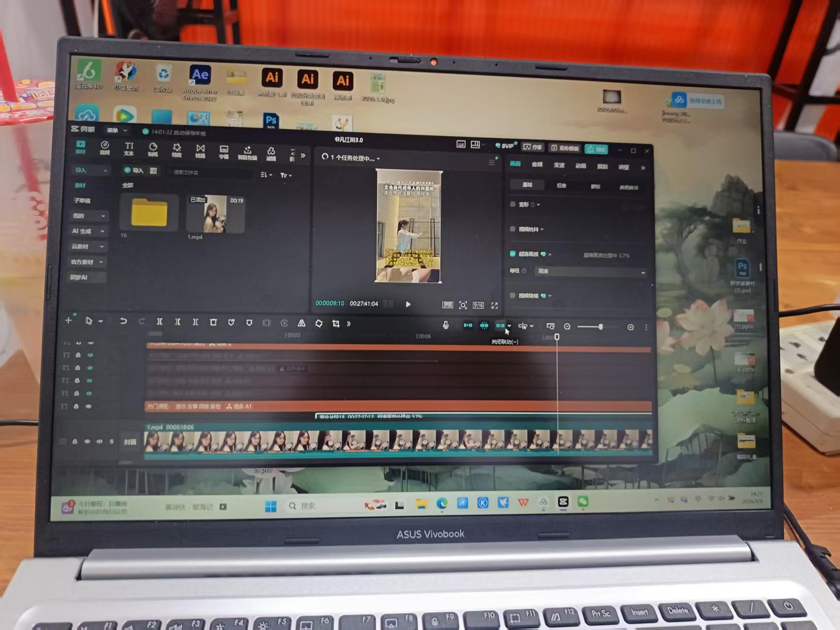Image resolution: width=840 pixels, height=630 pixels.
Task: Click the 封面 cover button on track
Action: [x=130, y=442]
